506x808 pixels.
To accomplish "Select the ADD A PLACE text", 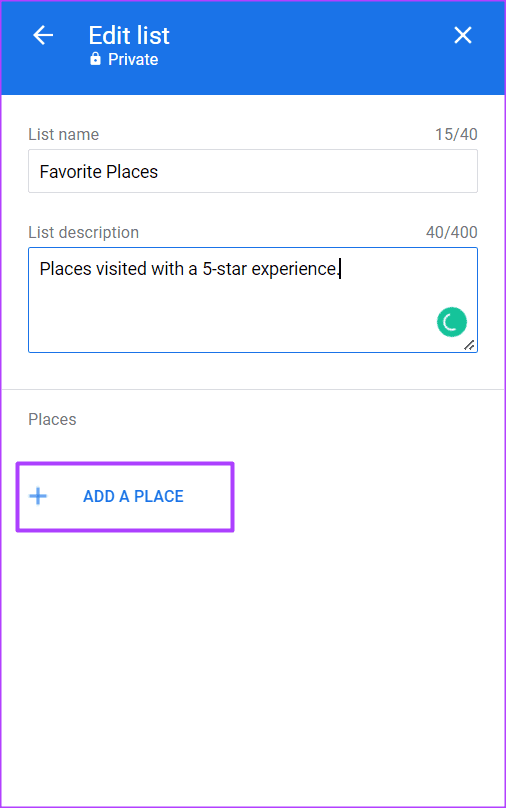I will (133, 496).
